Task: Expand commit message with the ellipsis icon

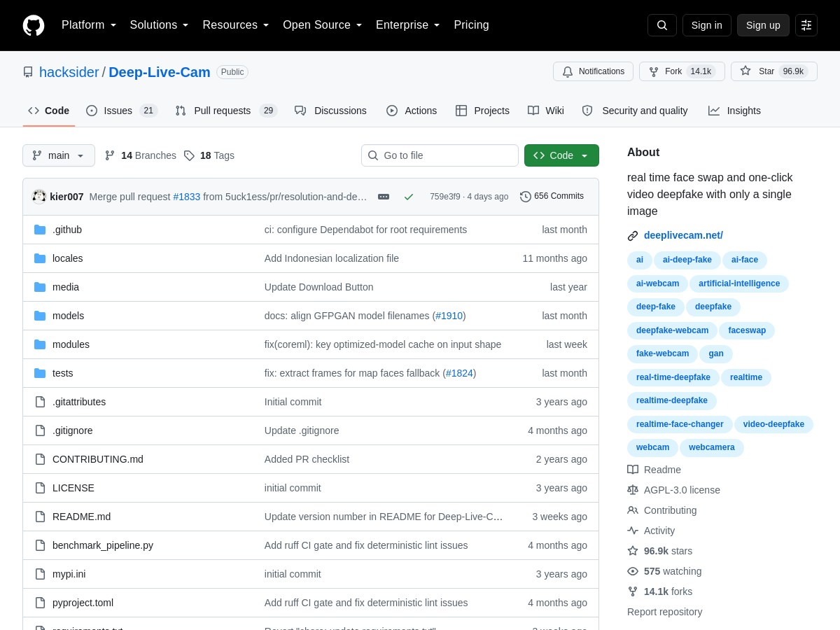Action: coord(384,197)
